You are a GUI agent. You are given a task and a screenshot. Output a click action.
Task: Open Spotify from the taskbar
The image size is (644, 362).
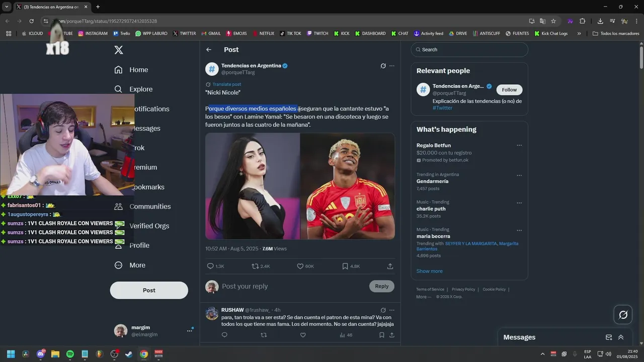70,354
